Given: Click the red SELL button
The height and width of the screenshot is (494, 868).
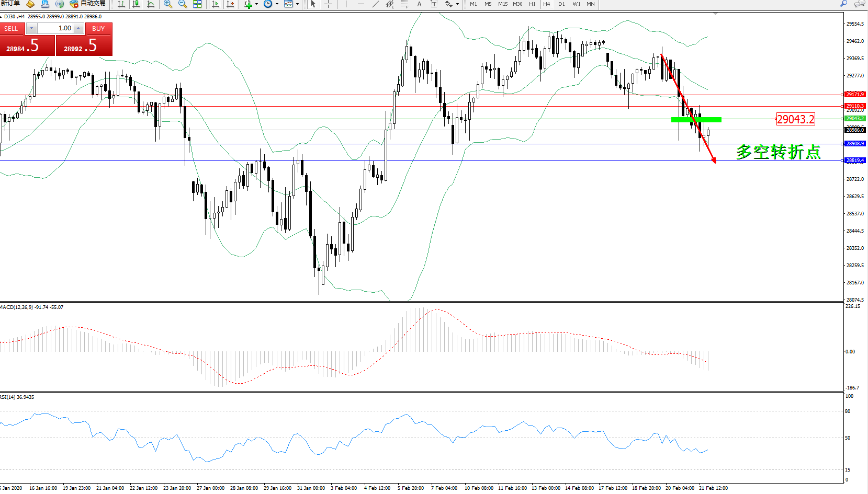Looking at the screenshot, I should 12,29.
